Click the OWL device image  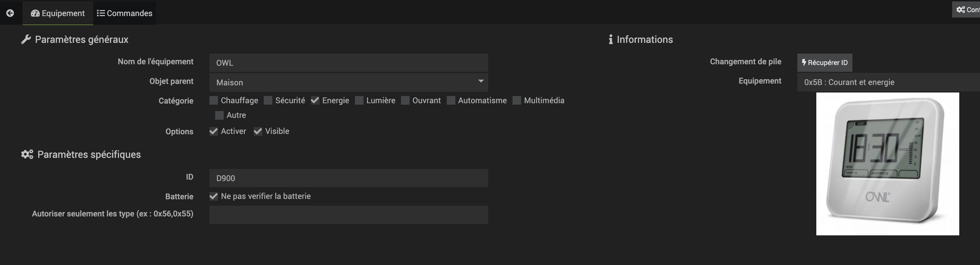pos(887,164)
